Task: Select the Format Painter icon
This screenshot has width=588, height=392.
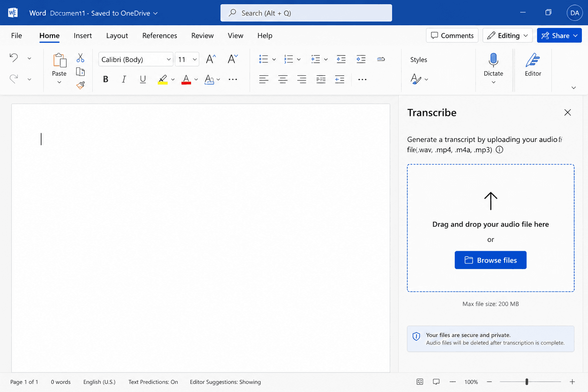Action: [x=80, y=85]
